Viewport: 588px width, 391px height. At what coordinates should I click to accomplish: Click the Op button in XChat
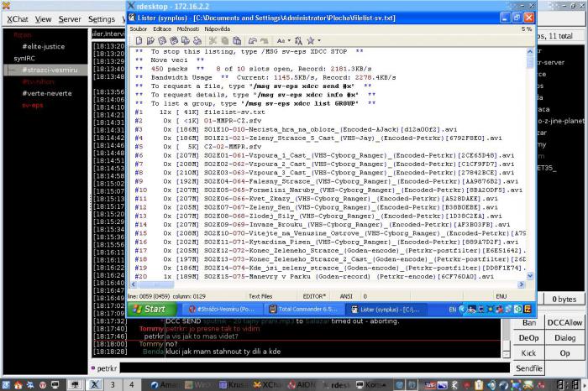click(x=564, y=353)
